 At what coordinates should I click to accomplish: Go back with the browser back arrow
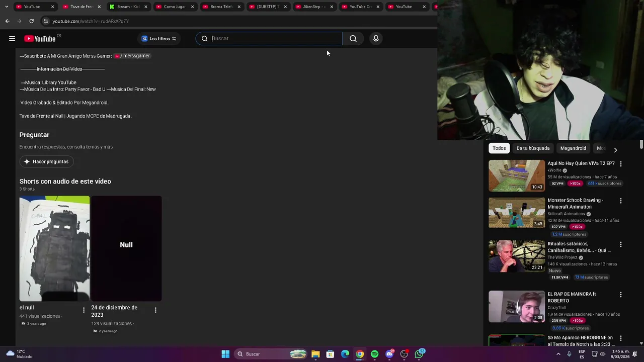coord(7,21)
